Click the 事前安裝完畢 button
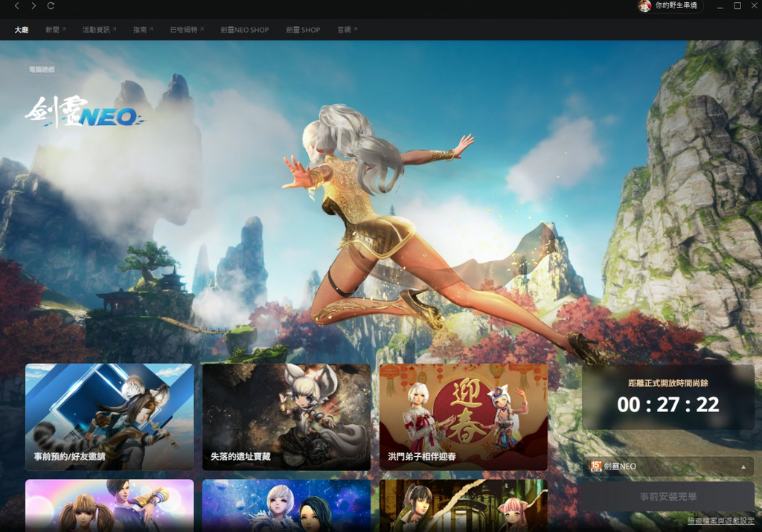762x532 pixels. [x=667, y=496]
